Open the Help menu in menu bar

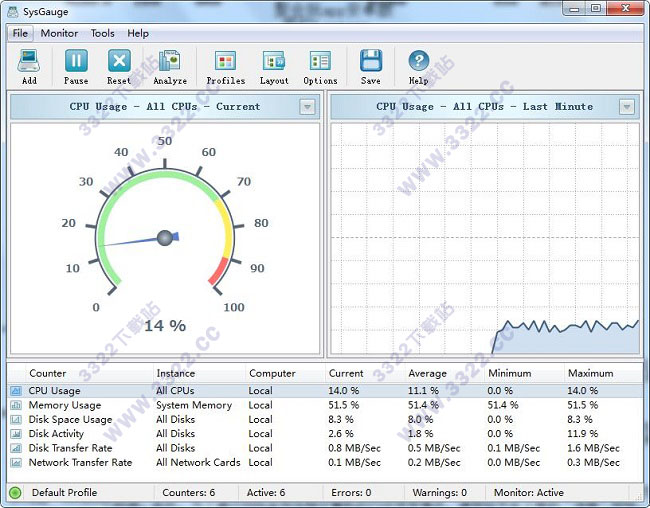[x=138, y=33]
